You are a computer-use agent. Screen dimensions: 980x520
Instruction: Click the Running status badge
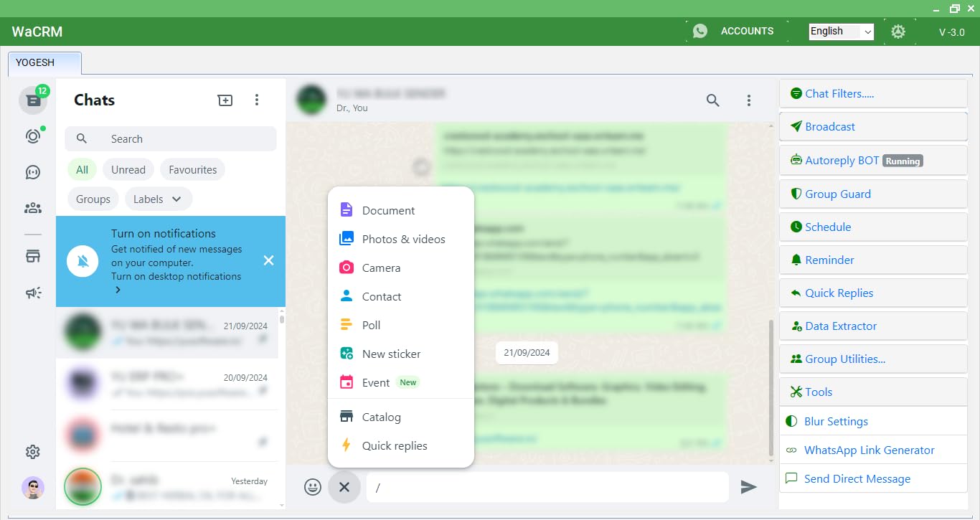point(903,161)
